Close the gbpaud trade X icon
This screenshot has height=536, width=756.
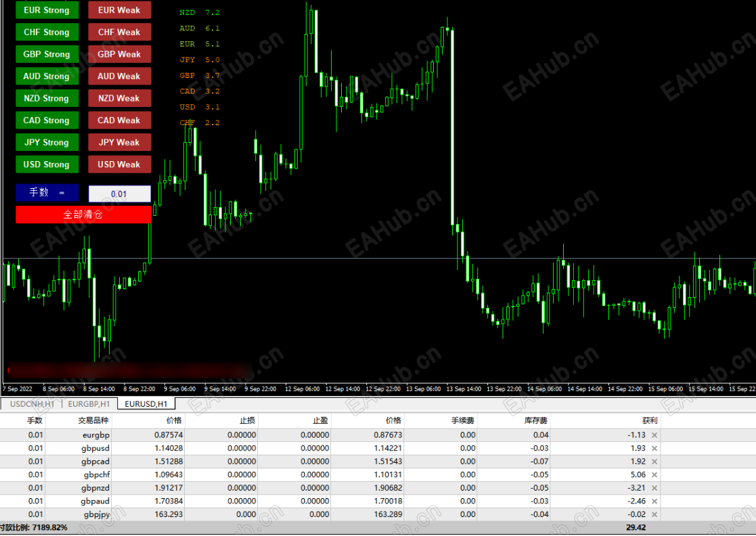[654, 501]
